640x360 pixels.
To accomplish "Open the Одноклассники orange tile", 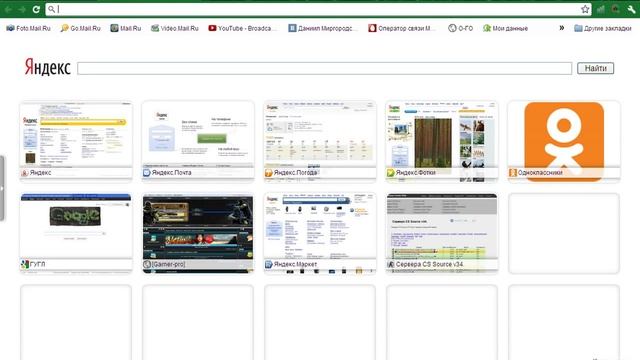I will tap(564, 141).
